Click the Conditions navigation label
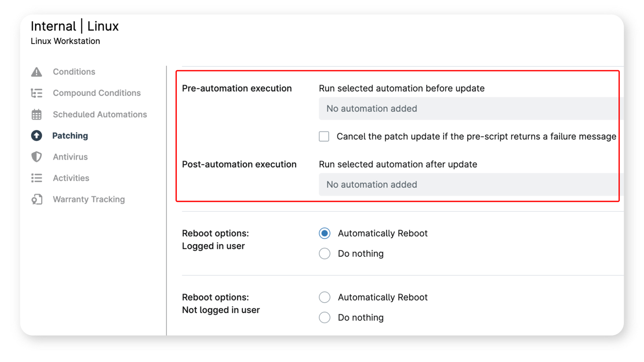Image resolution: width=644 pixels, height=362 pixels. [x=74, y=72]
